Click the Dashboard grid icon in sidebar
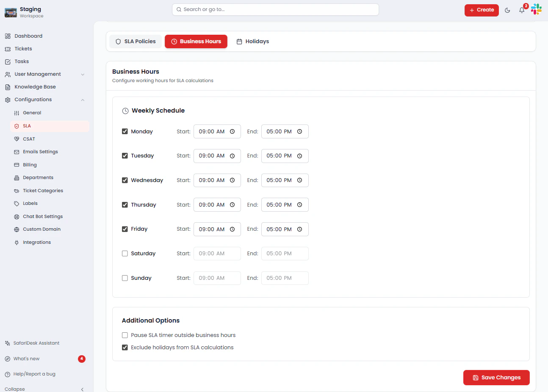Screen dimensions: 548x392 [8, 36]
